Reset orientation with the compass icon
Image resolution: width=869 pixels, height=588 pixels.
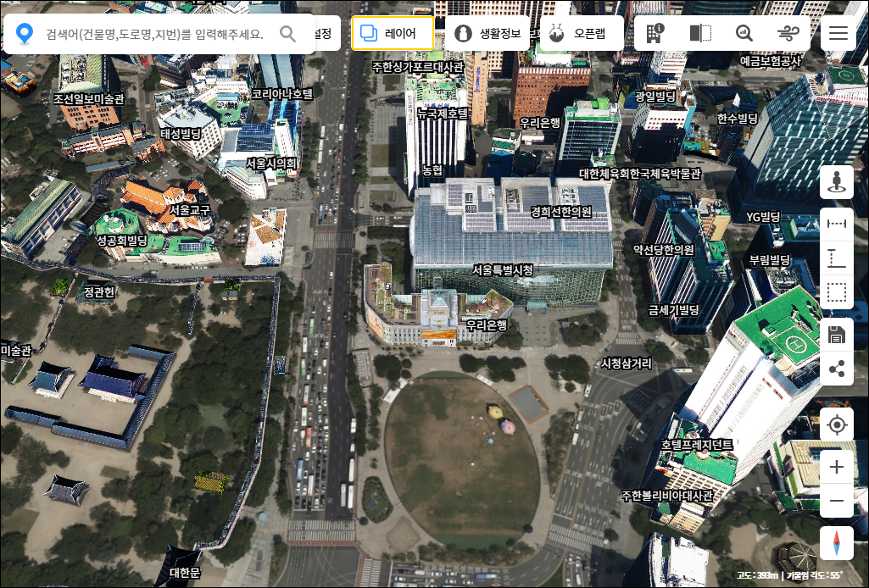(x=837, y=543)
